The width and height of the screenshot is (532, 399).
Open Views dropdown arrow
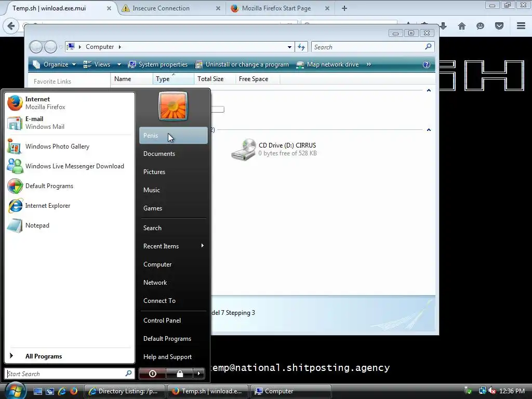click(x=119, y=64)
